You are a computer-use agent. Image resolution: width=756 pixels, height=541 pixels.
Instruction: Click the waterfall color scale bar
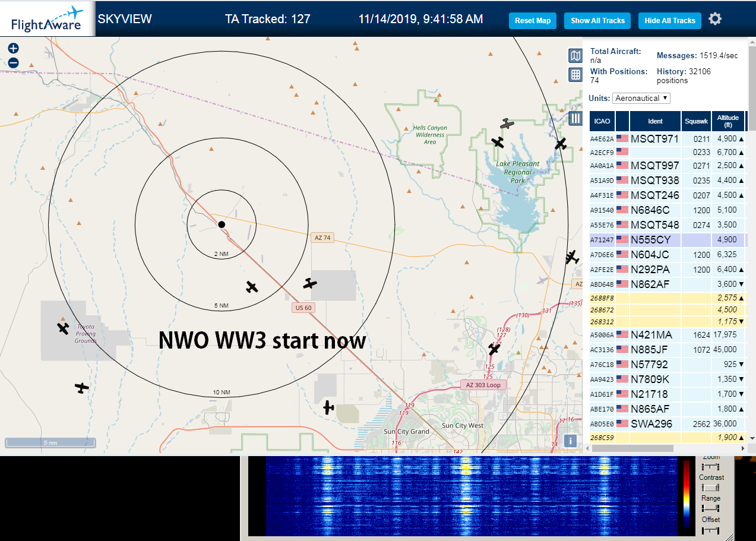pos(687,493)
